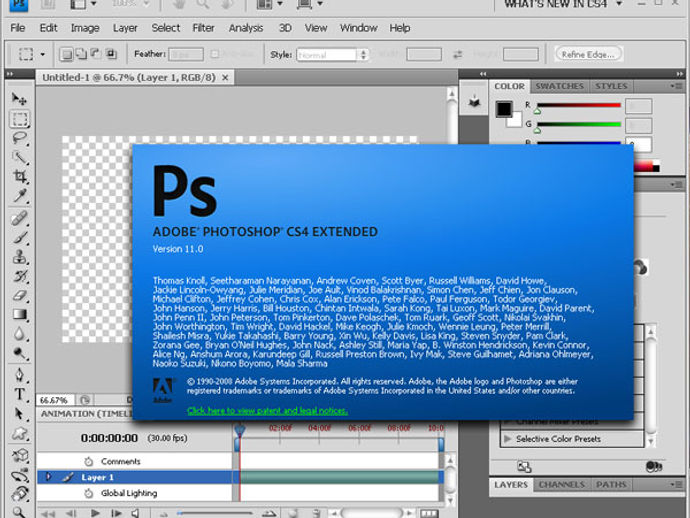Select the Pen tool
Viewport: 690px width, 518px height.
coord(19,375)
